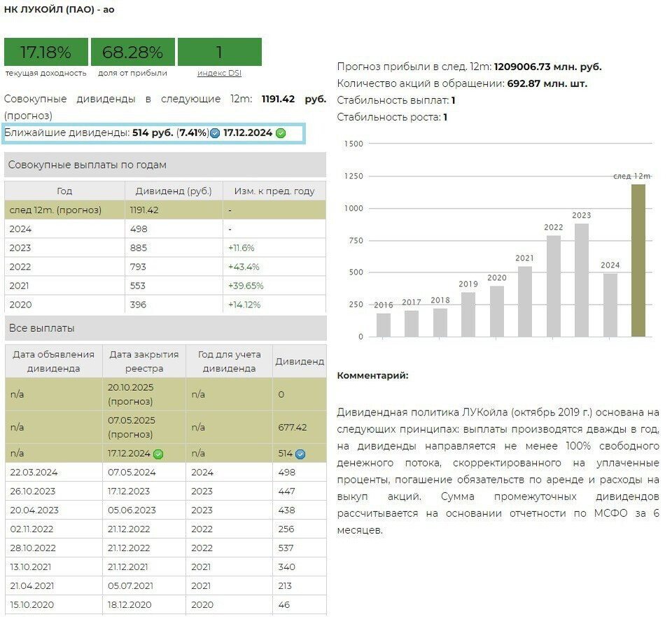Click the Дата закрытия реестра column header
Image resolution: width=672 pixels, height=617 pixels.
pos(144,361)
